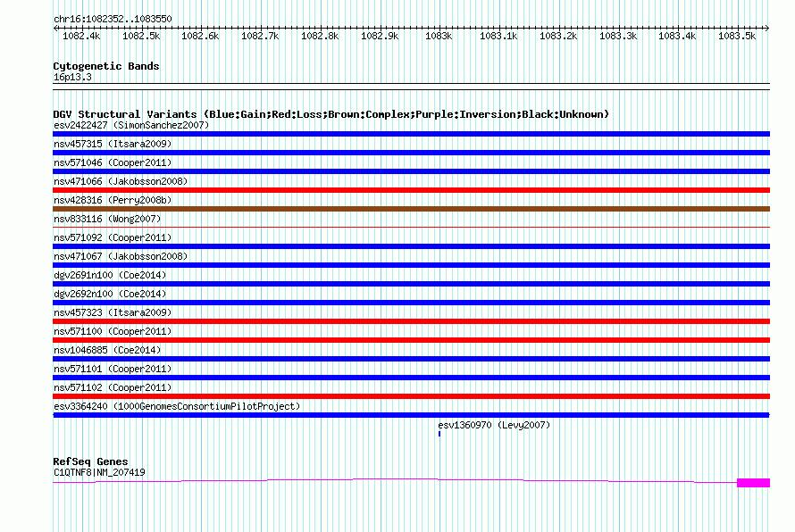Click the 1083.5k ruler label

(737, 36)
